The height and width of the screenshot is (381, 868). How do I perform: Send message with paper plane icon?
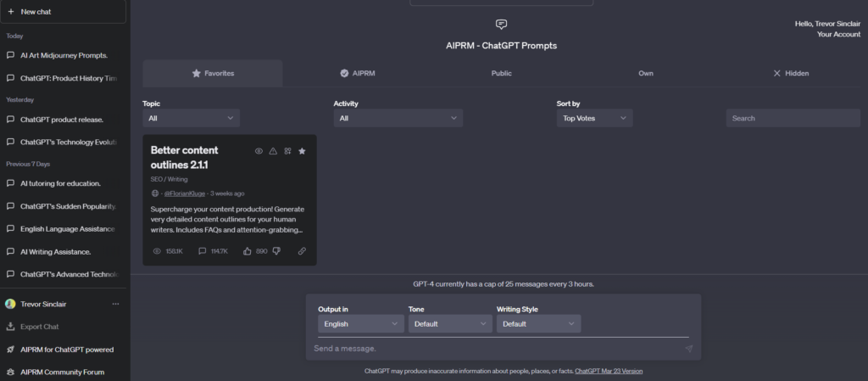(688, 349)
